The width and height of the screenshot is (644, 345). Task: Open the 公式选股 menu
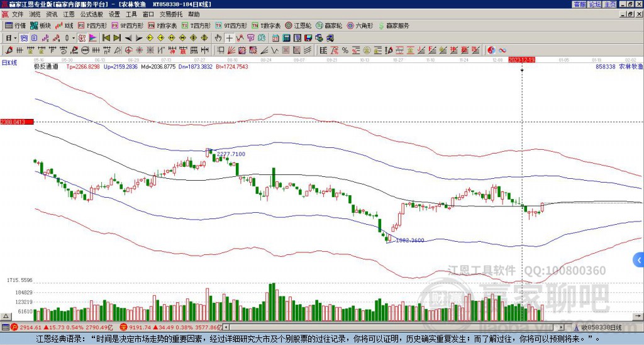click(x=92, y=14)
